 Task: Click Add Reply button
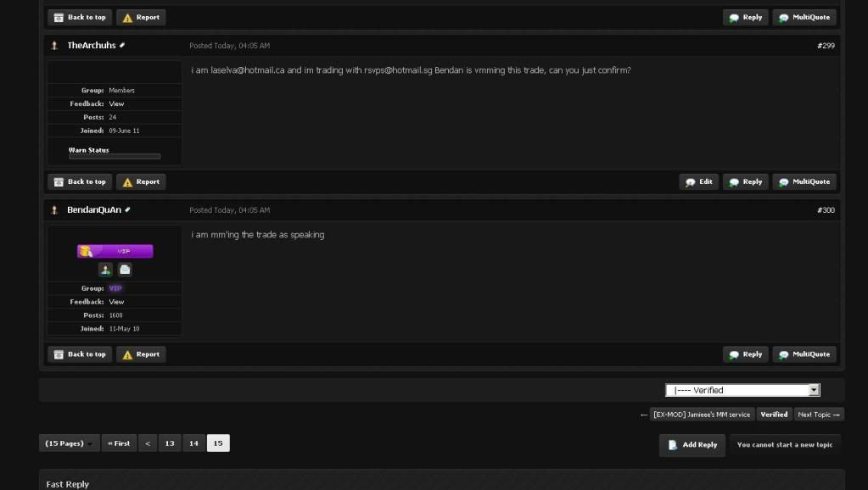coord(692,445)
